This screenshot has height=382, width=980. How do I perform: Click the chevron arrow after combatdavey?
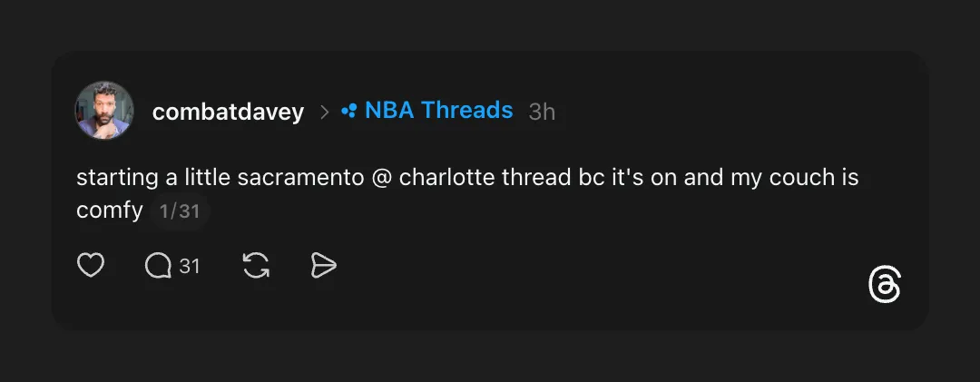click(324, 112)
